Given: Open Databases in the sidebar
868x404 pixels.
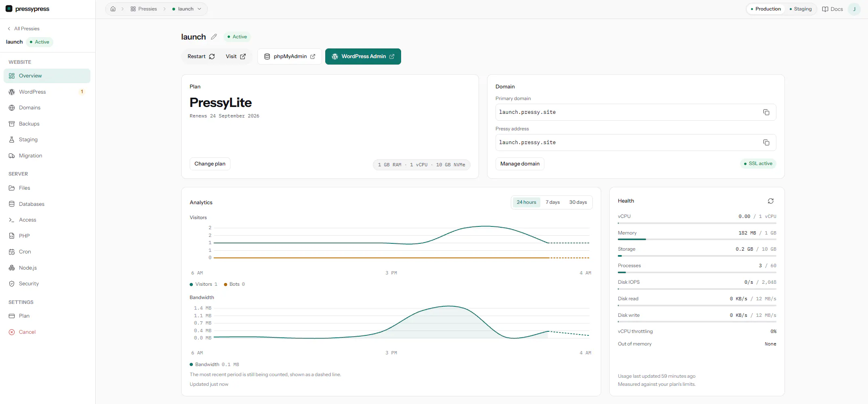Looking at the screenshot, I should pos(47,204).
